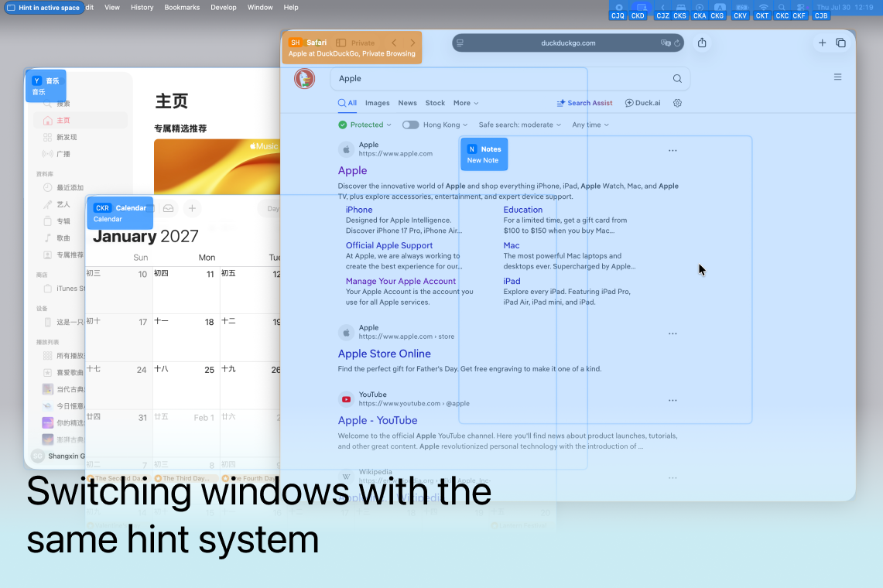Open a new Safari tab
The height and width of the screenshot is (588, 883).
822,43
